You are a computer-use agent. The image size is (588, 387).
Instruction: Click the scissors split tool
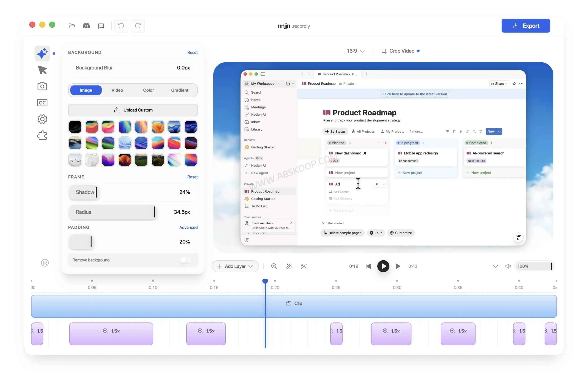coord(303,266)
